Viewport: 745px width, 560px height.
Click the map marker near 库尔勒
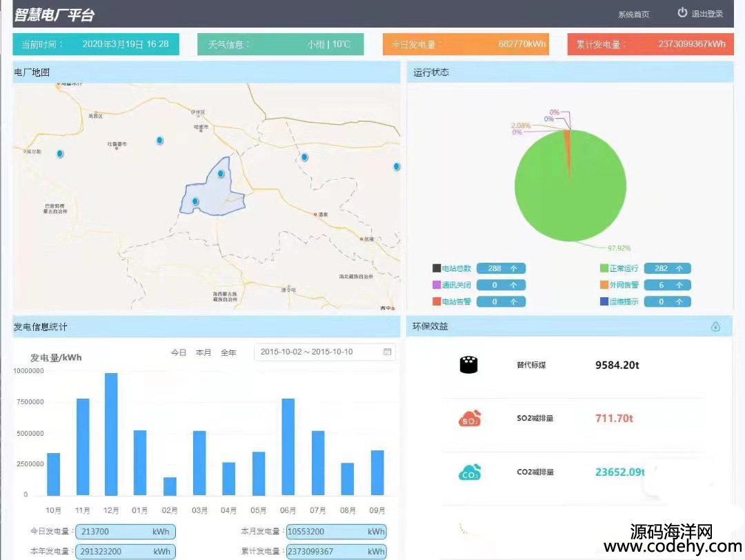[x=60, y=154]
